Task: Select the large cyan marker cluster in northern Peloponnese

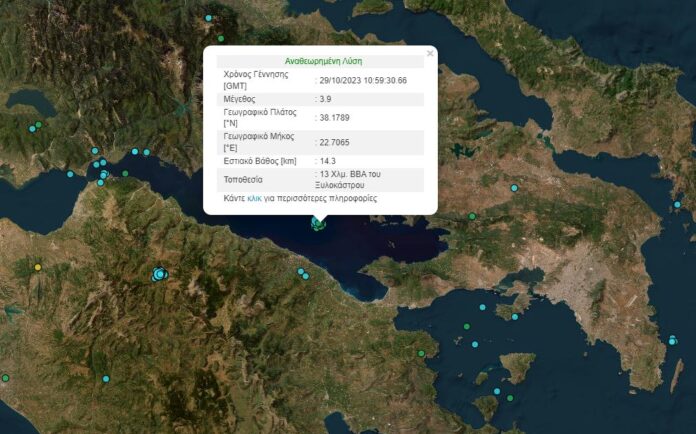Action: click(x=159, y=274)
